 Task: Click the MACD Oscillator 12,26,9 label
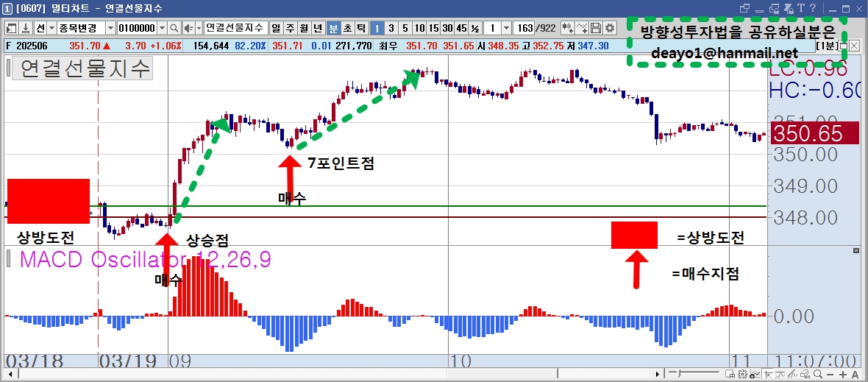coord(145,259)
